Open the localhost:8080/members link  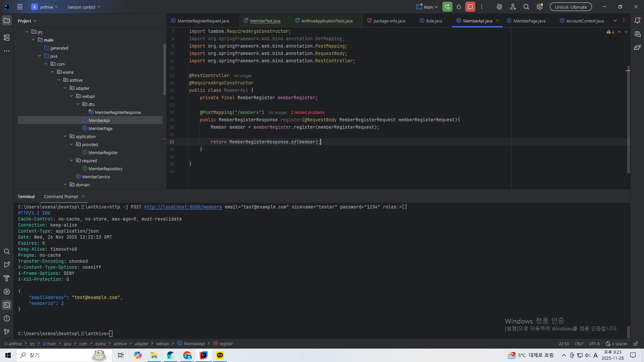click(183, 207)
